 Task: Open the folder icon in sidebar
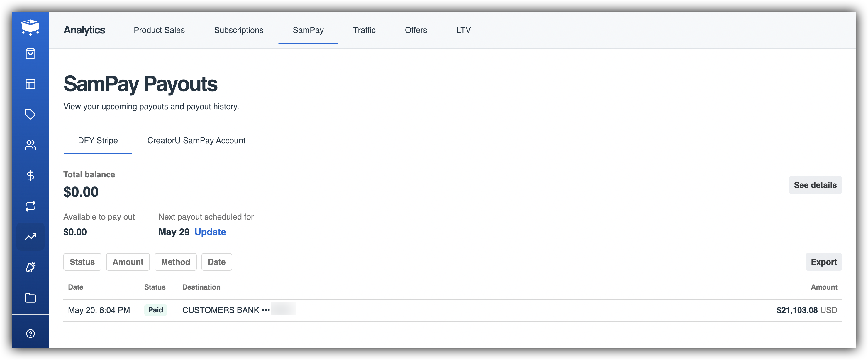tap(30, 297)
